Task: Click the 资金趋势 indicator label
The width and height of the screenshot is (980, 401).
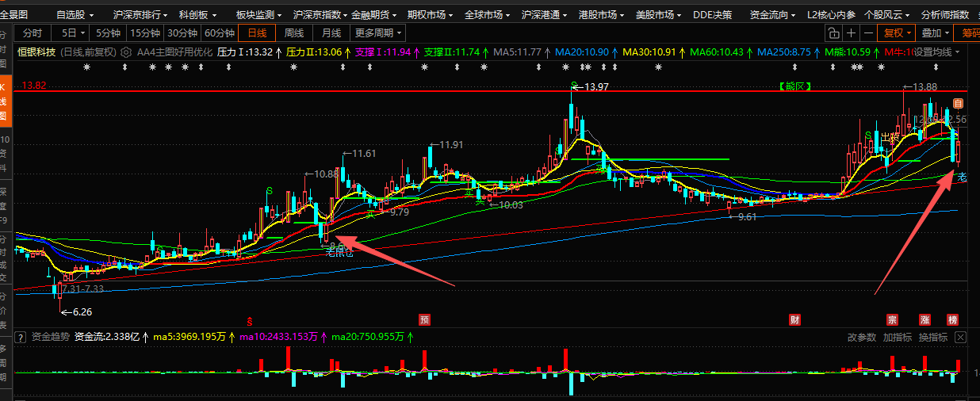Action: point(50,337)
